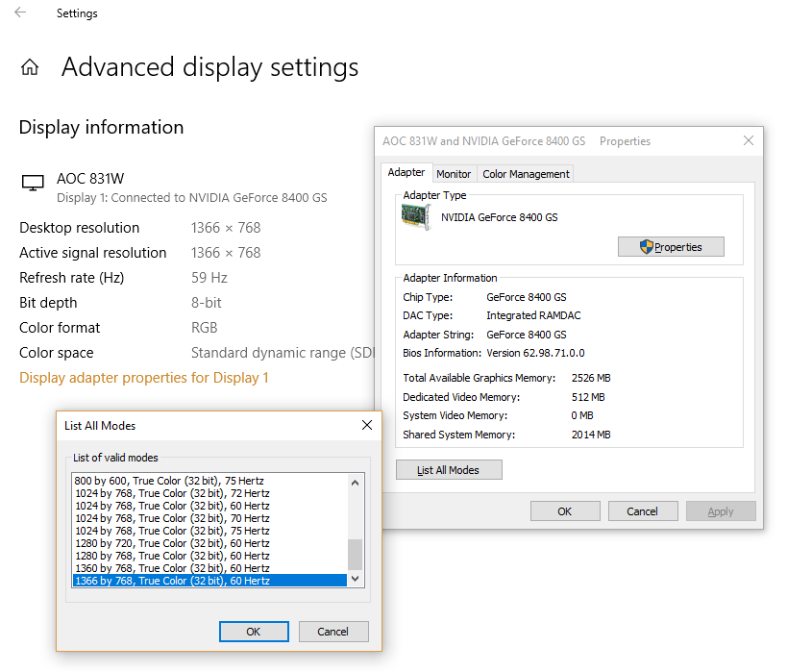Click the AOC 831W display name
The image size is (812, 672).
[x=90, y=179]
